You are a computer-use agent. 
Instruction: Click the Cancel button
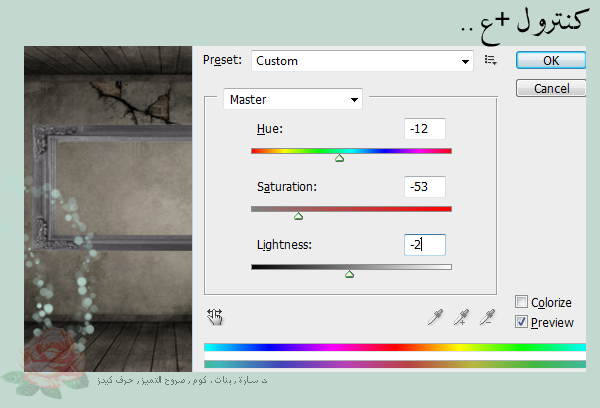coord(550,89)
